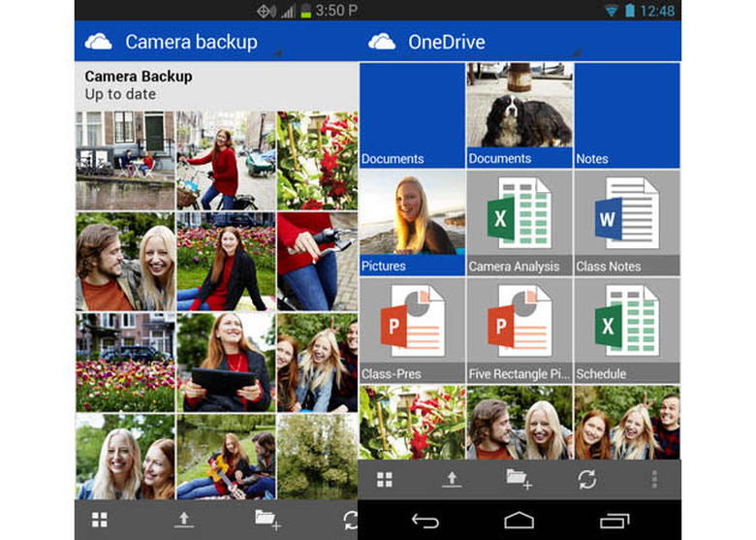Tap the refresh sync icon in OneDrive toolbar
The height and width of the screenshot is (540, 756).
pyautogui.click(x=587, y=479)
